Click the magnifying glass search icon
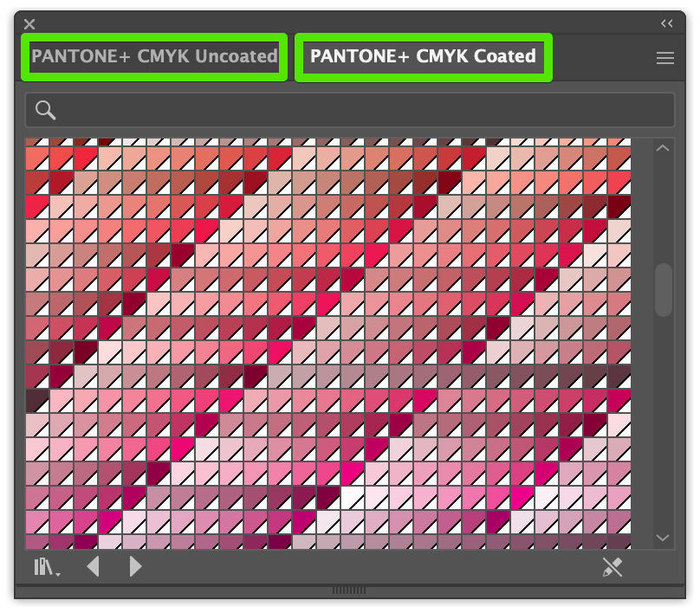 click(46, 110)
